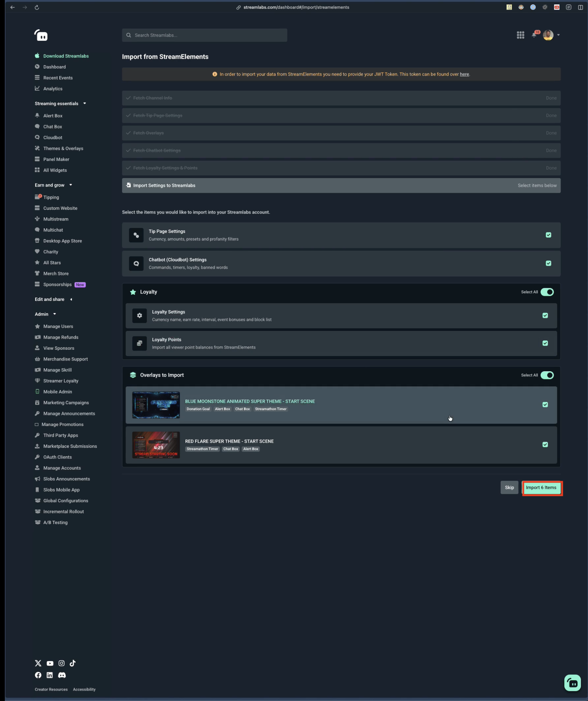The image size is (588, 701).
Task: Toggle Overlays Select All switch
Action: pyautogui.click(x=547, y=375)
